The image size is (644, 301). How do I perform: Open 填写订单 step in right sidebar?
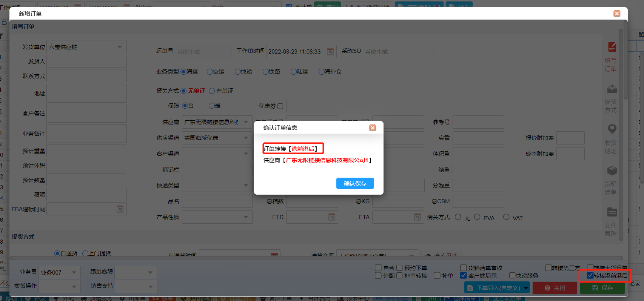(x=612, y=57)
